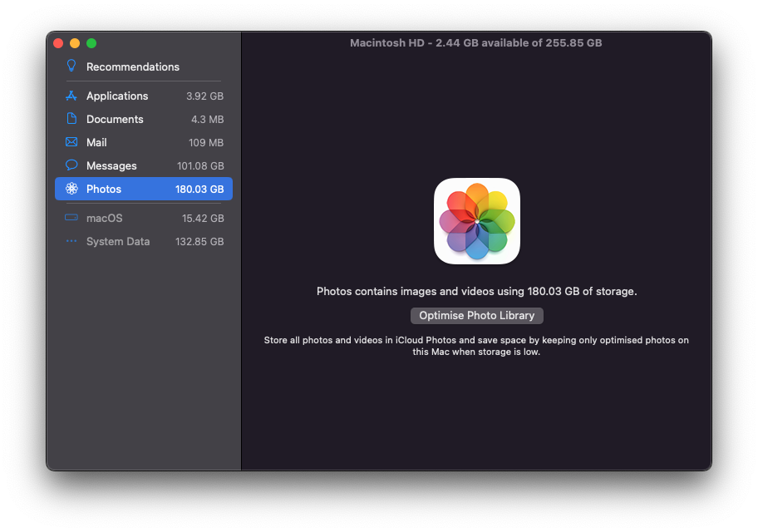The image size is (758, 532).
Task: Click the Documents page icon
Action: 71,119
